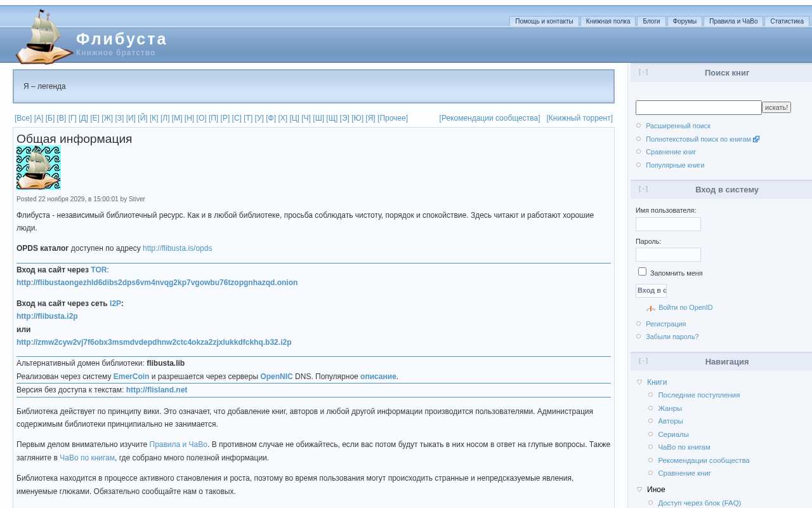812x508 pixels.
Task: Collapse the Иное tree section
Action: pos(639,490)
